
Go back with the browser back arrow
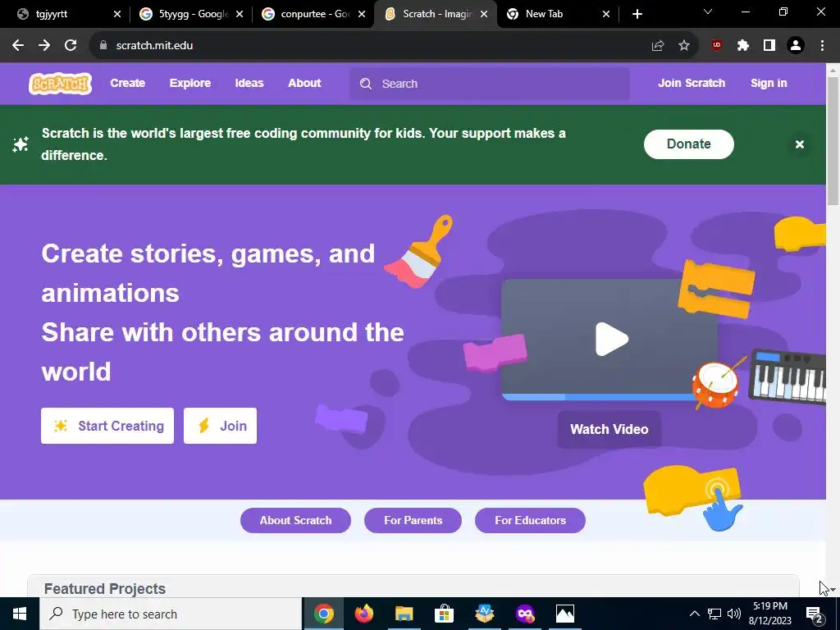click(x=18, y=46)
